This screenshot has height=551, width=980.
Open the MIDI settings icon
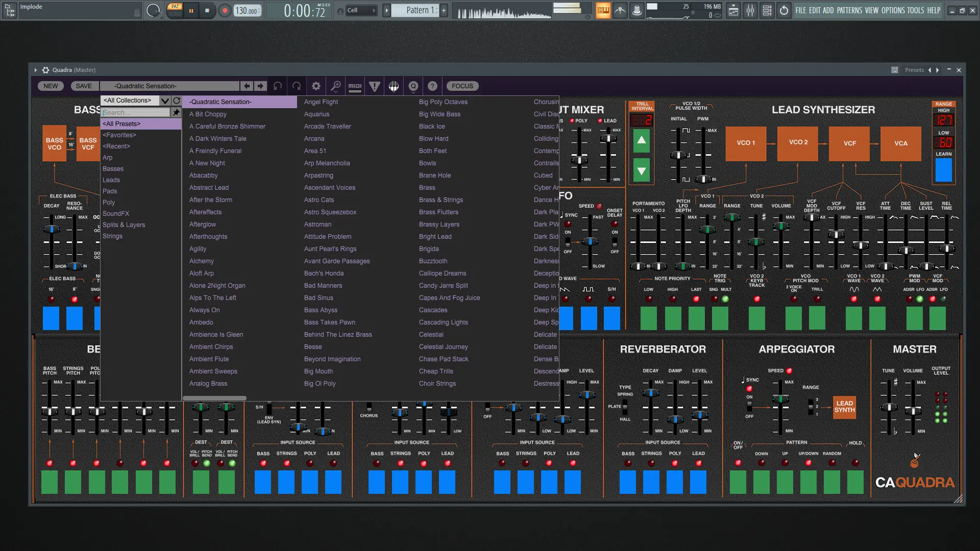point(355,86)
